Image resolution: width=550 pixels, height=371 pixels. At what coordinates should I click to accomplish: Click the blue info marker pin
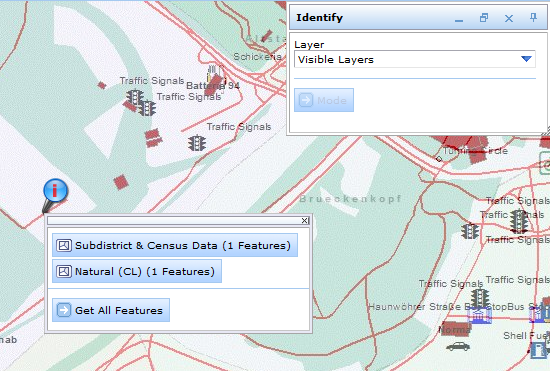pyautogui.click(x=55, y=191)
